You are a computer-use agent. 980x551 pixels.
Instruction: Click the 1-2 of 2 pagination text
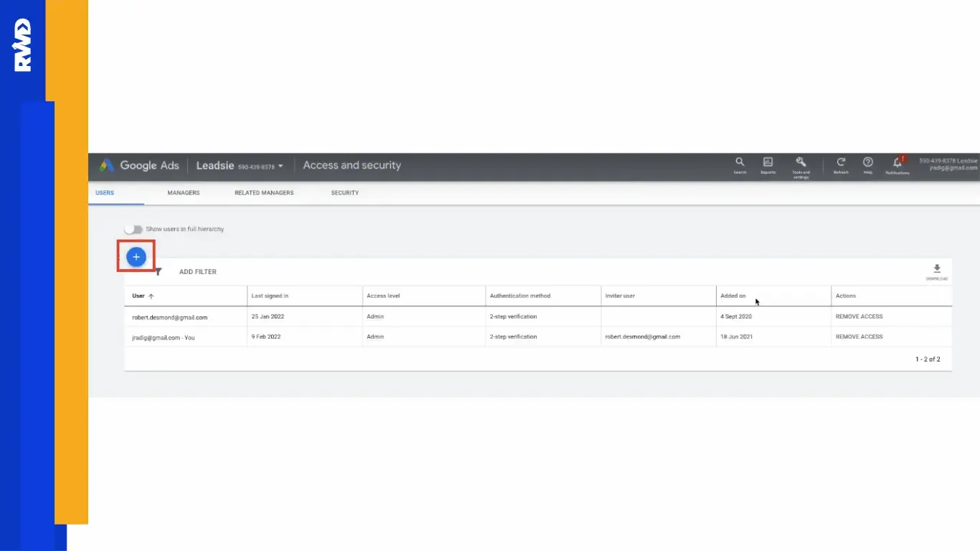pyautogui.click(x=928, y=359)
